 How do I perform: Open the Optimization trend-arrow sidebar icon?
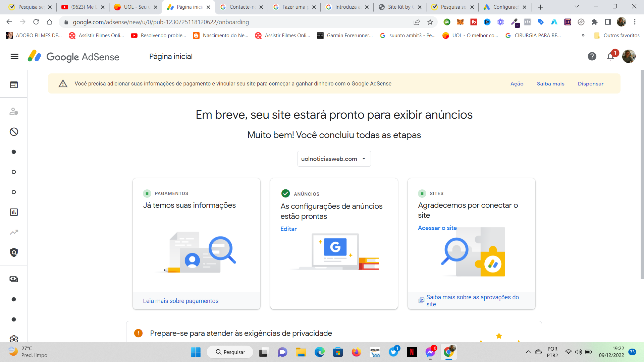(14, 232)
